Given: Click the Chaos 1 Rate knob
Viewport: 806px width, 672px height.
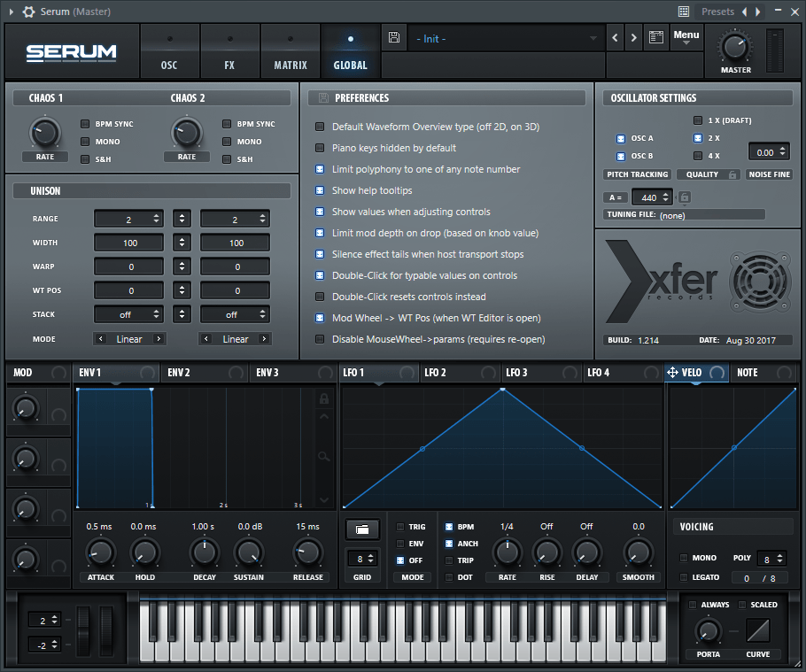Looking at the screenshot, I should pos(45,134).
